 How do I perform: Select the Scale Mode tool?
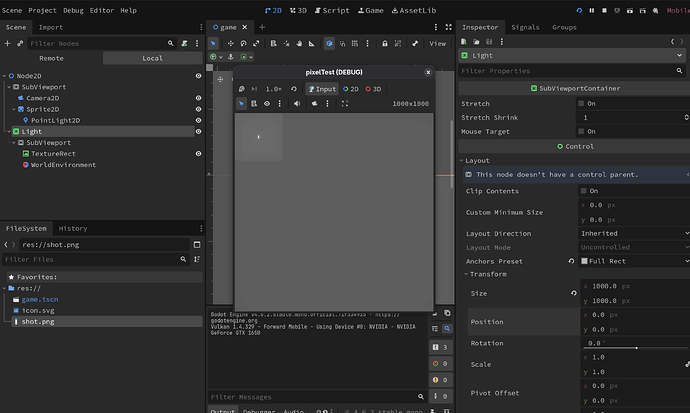(256, 44)
